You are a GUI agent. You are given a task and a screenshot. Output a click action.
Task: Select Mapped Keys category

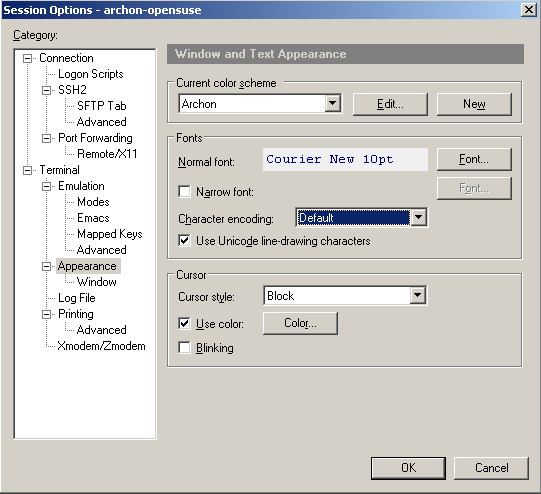pos(110,234)
